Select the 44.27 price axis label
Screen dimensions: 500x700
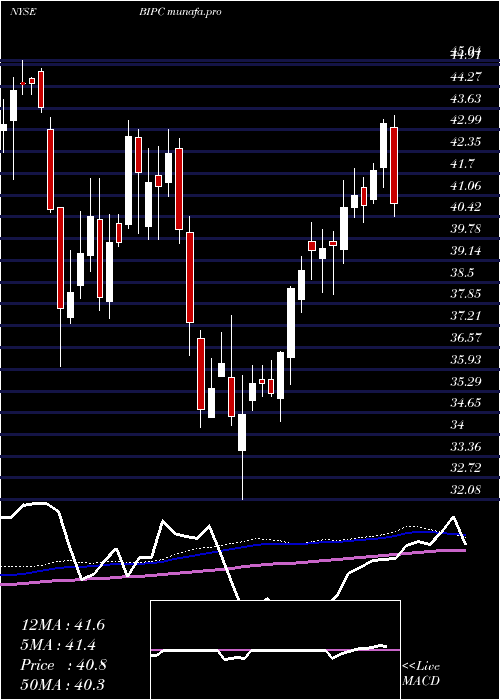tap(467, 77)
